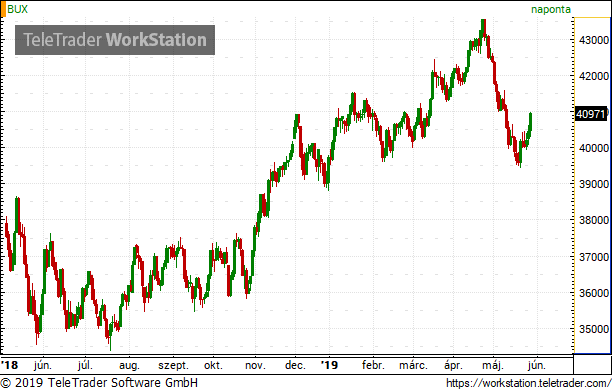Click the ápr. date label

(453, 366)
